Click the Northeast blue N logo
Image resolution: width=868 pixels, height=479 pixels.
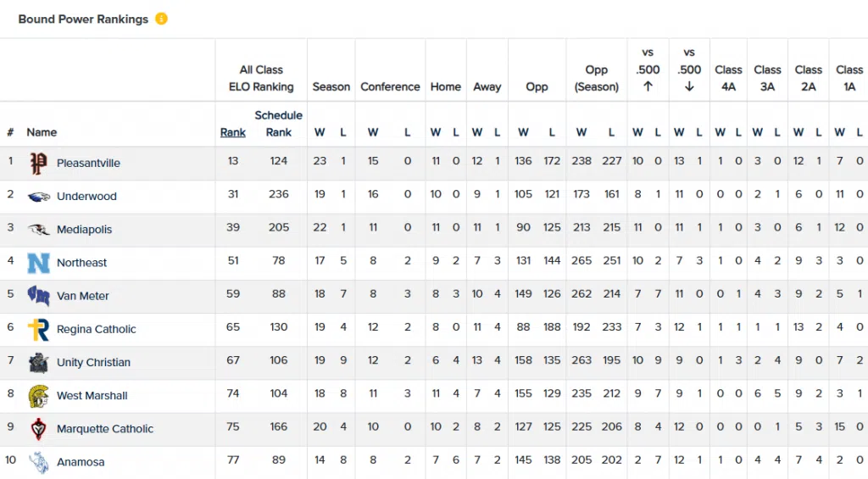[38, 263]
